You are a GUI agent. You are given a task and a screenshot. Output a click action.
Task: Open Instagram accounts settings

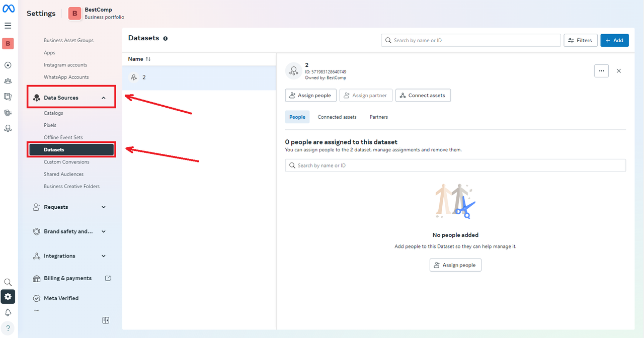65,65
